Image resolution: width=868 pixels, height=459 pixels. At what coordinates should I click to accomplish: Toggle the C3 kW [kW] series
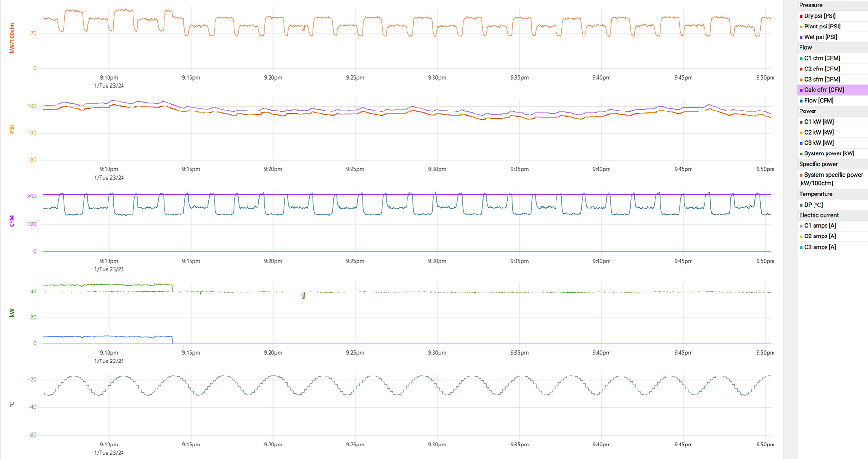point(832,143)
